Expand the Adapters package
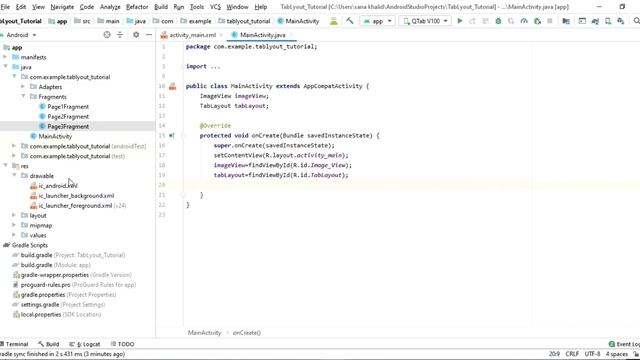 click(23, 87)
